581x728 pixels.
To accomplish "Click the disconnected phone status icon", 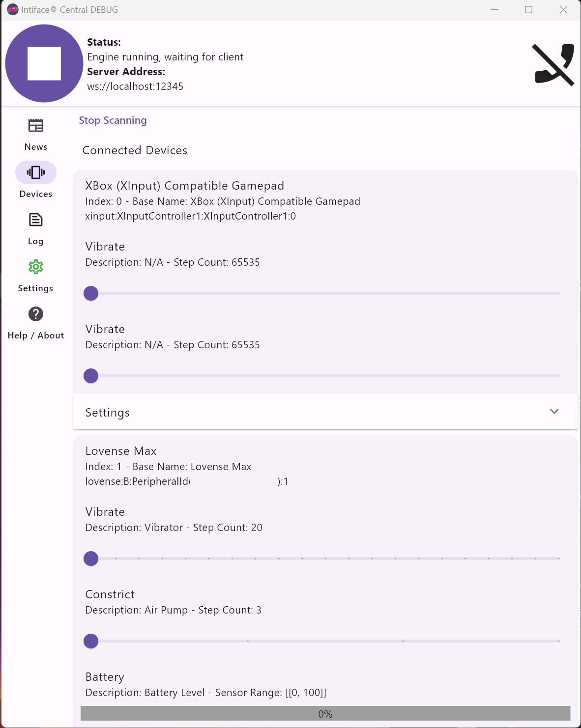I will click(554, 64).
